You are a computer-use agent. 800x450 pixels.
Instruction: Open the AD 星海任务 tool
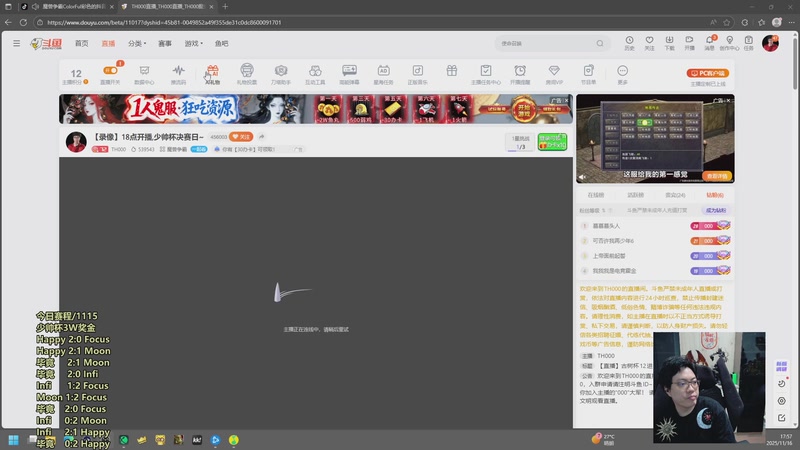click(x=384, y=74)
